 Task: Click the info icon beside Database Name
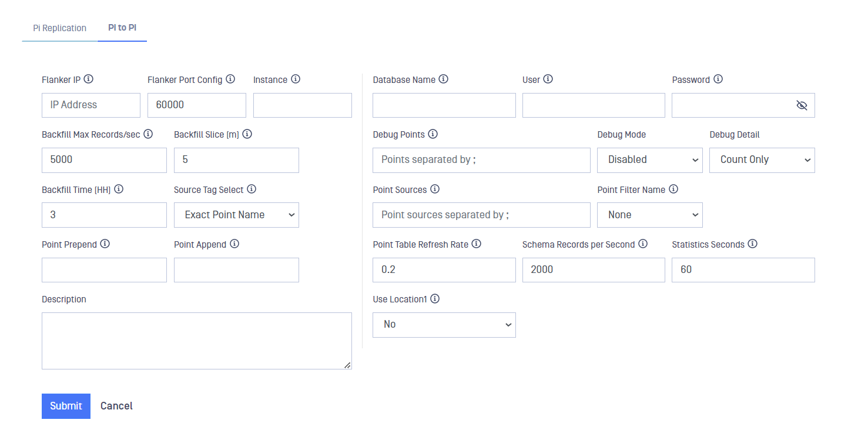click(x=444, y=79)
